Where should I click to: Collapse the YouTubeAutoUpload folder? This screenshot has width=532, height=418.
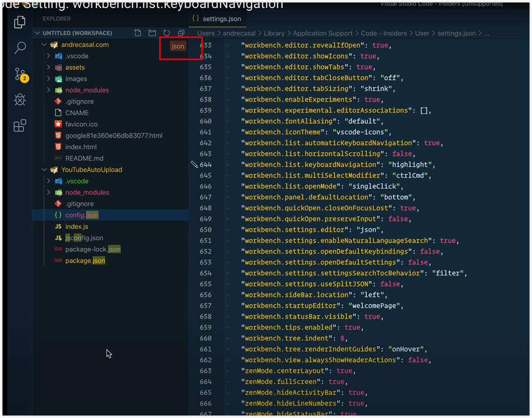(44, 170)
